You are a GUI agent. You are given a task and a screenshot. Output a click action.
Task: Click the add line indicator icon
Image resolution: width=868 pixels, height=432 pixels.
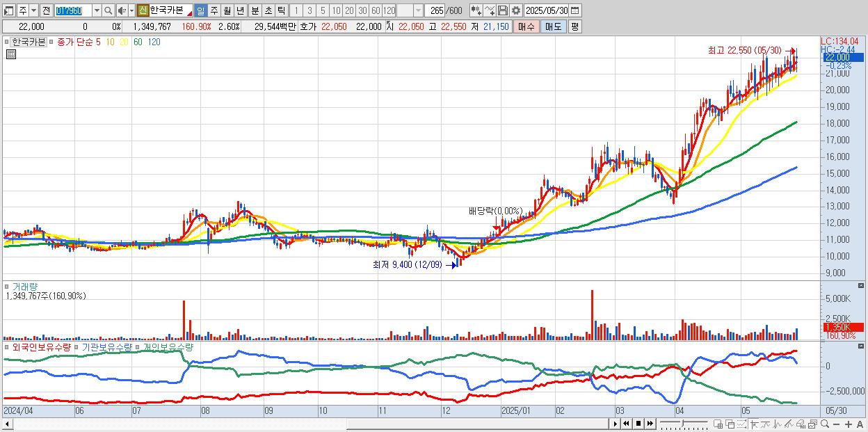[x=490, y=10]
